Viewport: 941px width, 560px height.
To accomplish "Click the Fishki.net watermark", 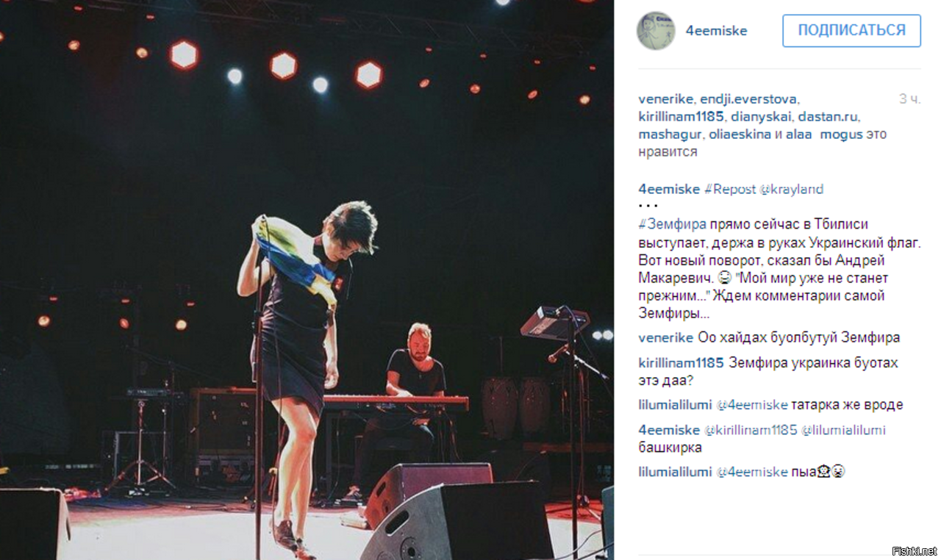I will [914, 551].
